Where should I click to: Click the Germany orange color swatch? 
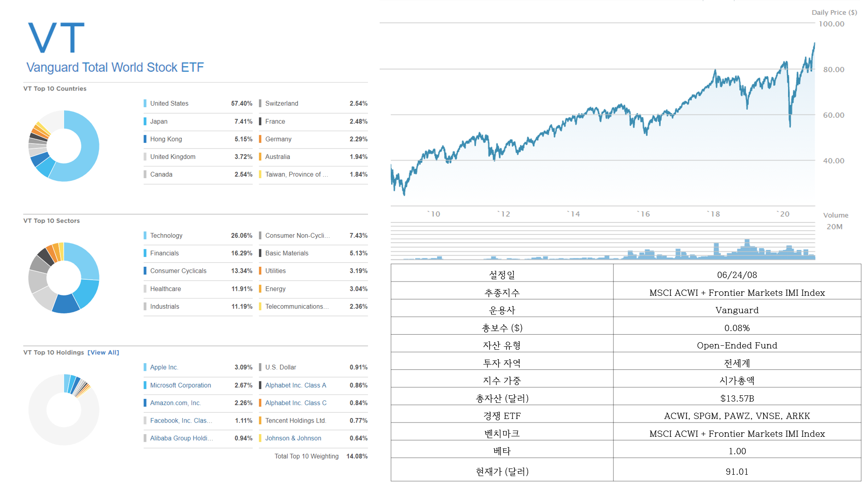[260, 139]
